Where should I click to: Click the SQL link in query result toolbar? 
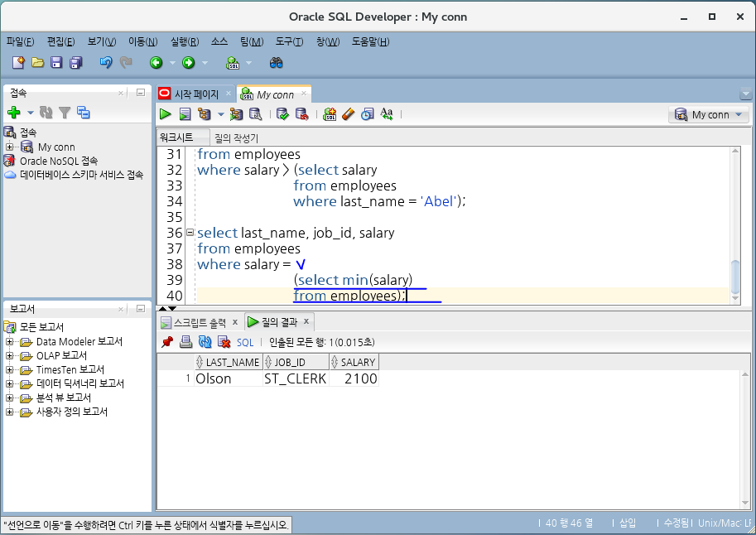click(x=245, y=343)
